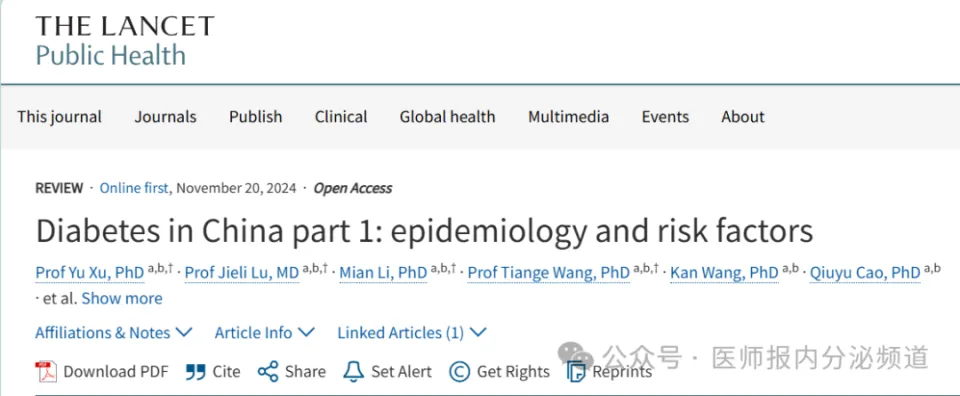Click the copyright Get Rights icon
Viewport: 960px width, 396px height.
pos(459,372)
